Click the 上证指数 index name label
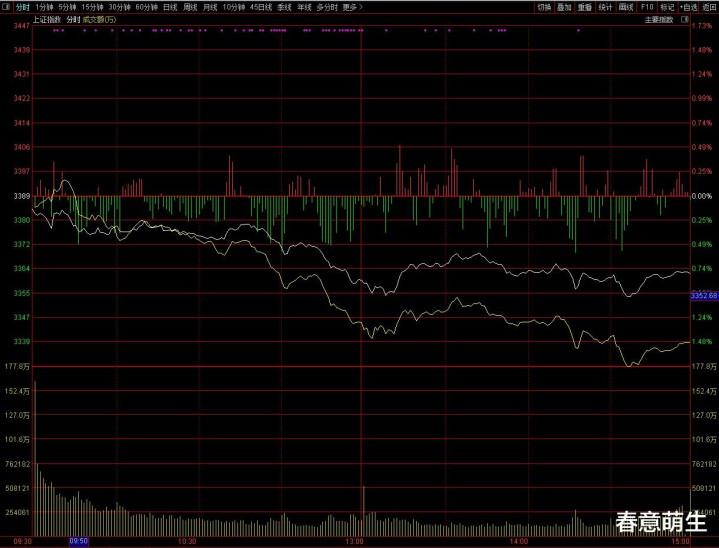719x548 pixels. [46, 20]
